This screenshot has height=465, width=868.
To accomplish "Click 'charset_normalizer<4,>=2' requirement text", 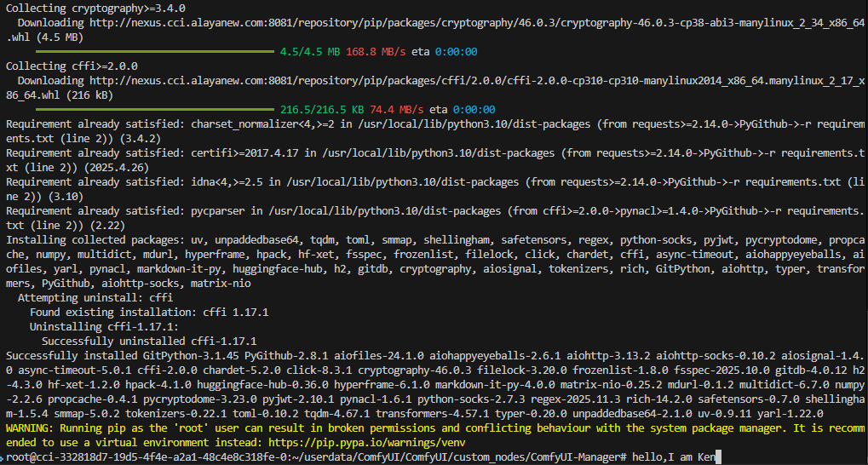I will point(262,124).
